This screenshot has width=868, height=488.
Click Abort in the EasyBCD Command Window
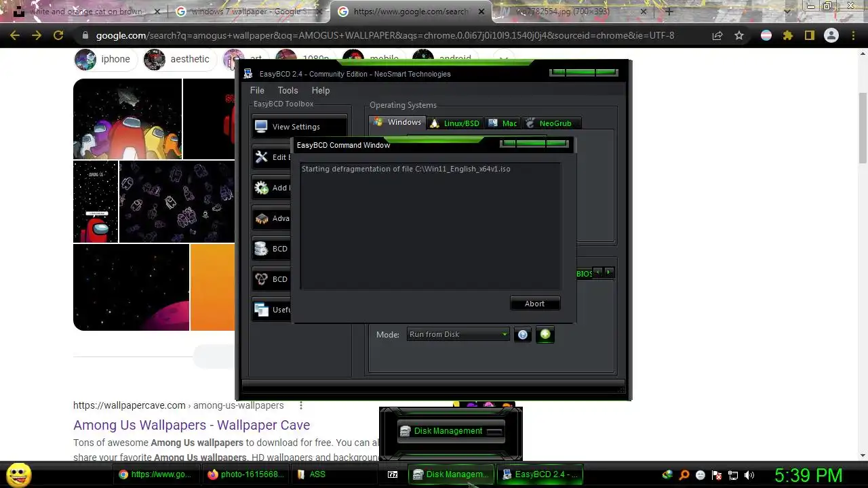click(x=534, y=304)
